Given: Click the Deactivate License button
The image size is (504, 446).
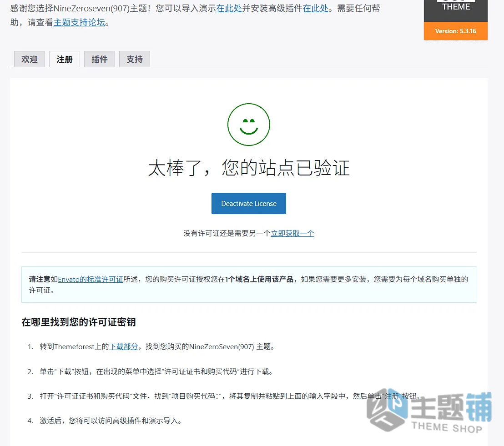Looking at the screenshot, I should pos(249,203).
